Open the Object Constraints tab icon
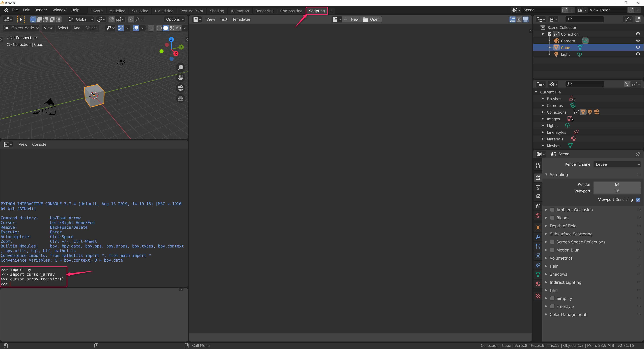The image size is (644, 349). click(538, 265)
